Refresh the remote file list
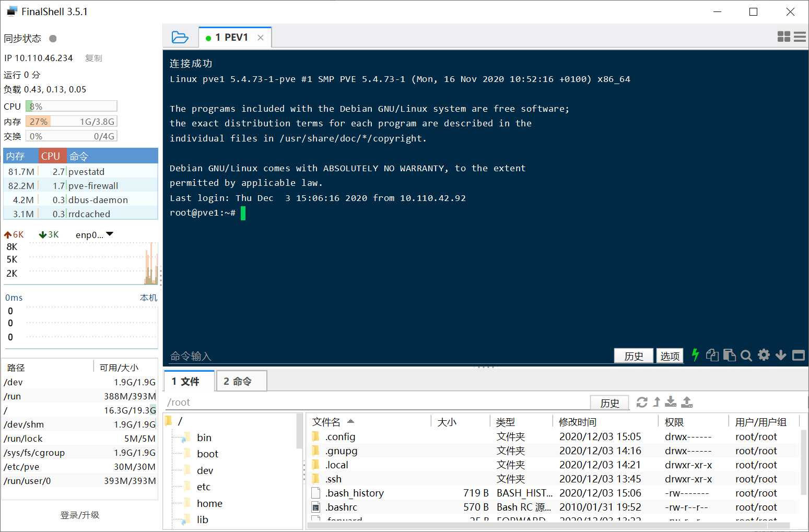This screenshot has width=809, height=532. point(642,402)
